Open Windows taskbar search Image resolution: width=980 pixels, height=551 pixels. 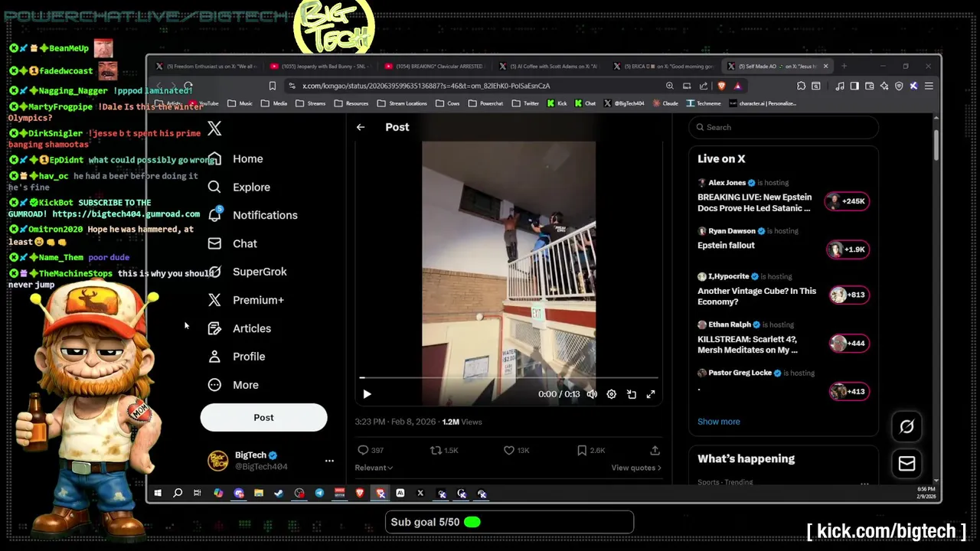178,494
